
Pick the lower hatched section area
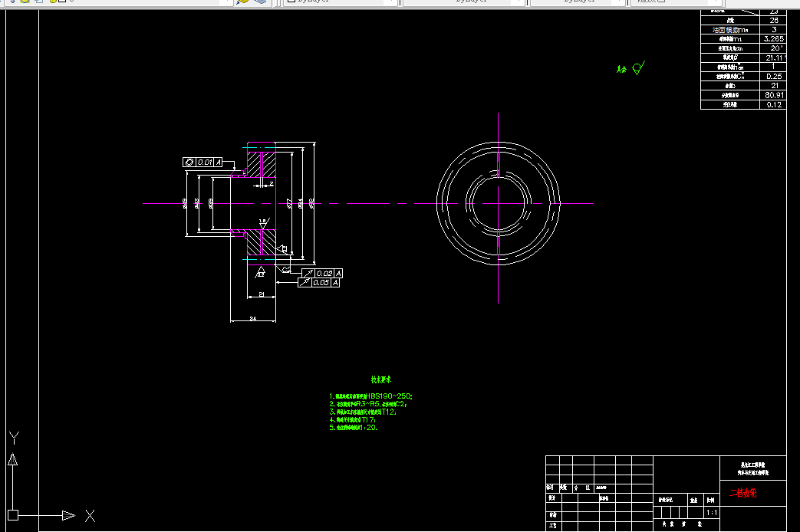[x=262, y=242]
